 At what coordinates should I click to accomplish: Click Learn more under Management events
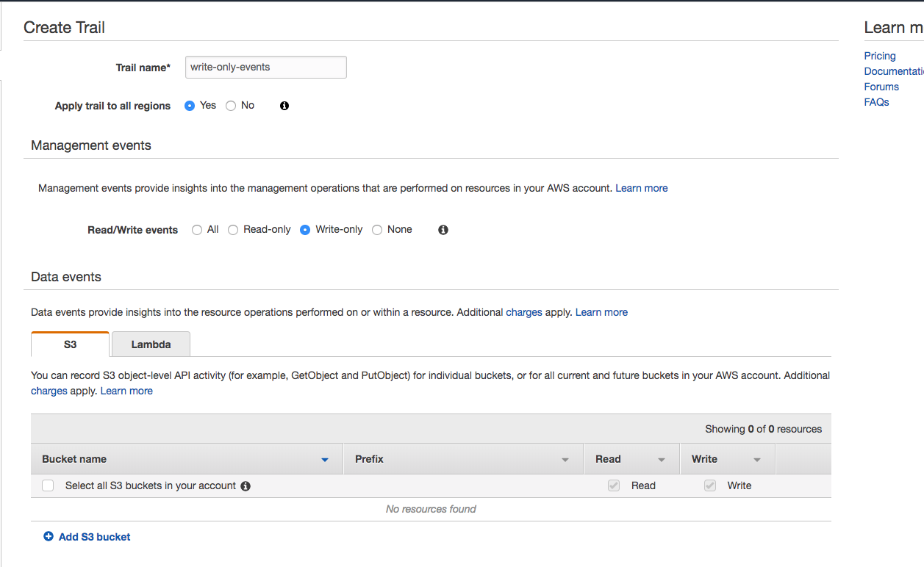pyautogui.click(x=641, y=188)
